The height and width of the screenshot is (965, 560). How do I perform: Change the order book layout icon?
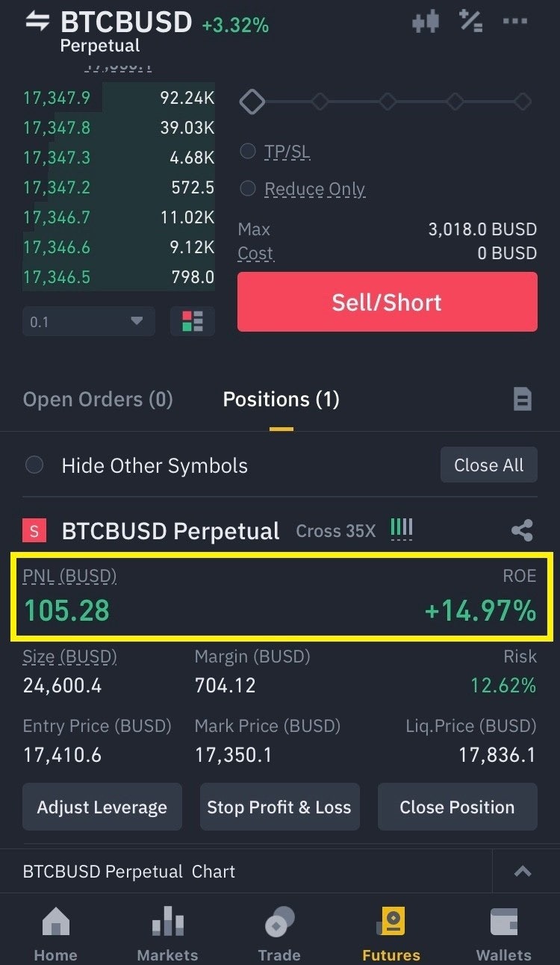coord(192,321)
